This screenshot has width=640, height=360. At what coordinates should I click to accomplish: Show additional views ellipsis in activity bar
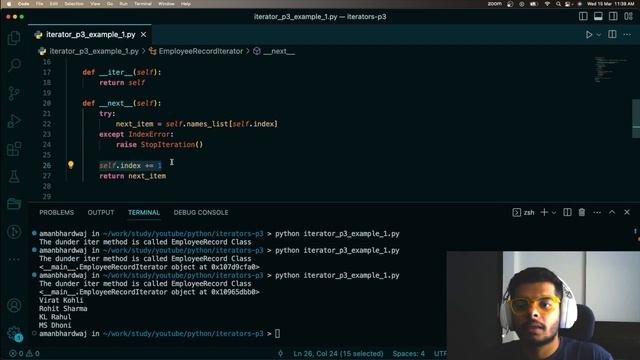[14, 259]
